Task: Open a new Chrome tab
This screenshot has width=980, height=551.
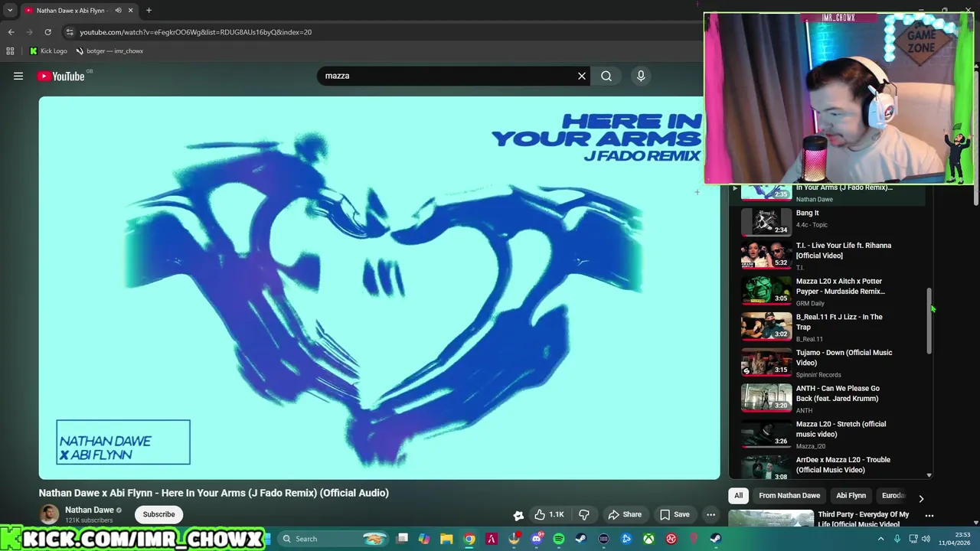Action: pos(149,10)
